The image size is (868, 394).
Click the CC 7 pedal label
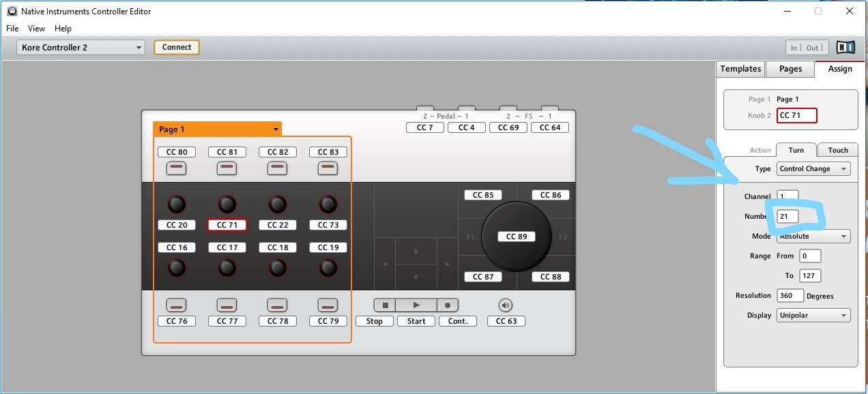tap(425, 127)
